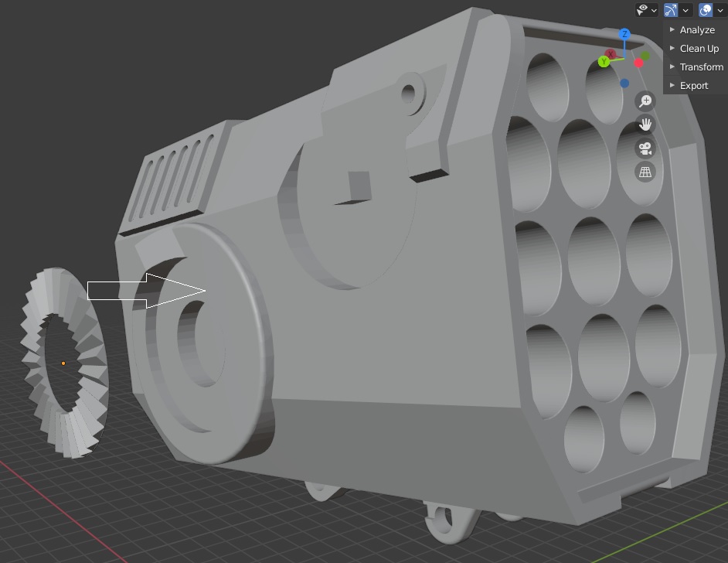Open the dropdown beside the rotation sphere icon
Image resolution: width=728 pixels, height=563 pixels.
click(x=719, y=10)
